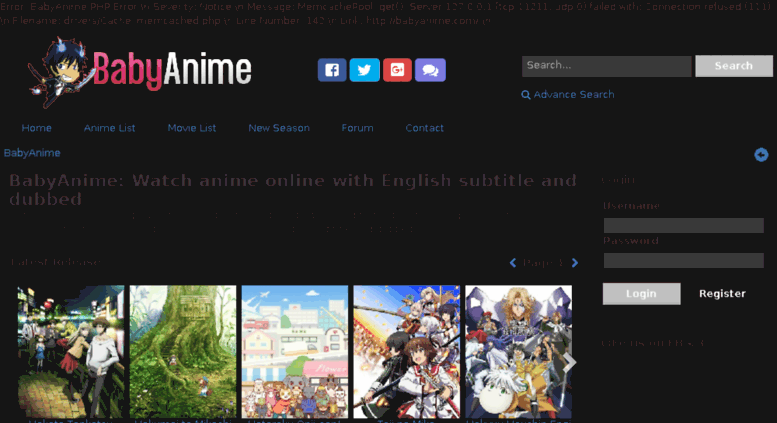Click the blue circular arrow icon

click(x=761, y=155)
